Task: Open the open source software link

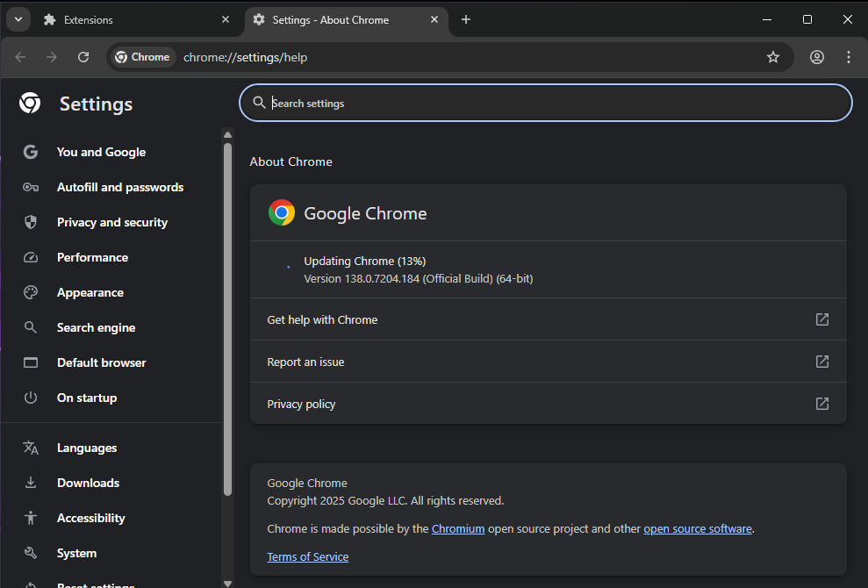Action: pos(698,528)
